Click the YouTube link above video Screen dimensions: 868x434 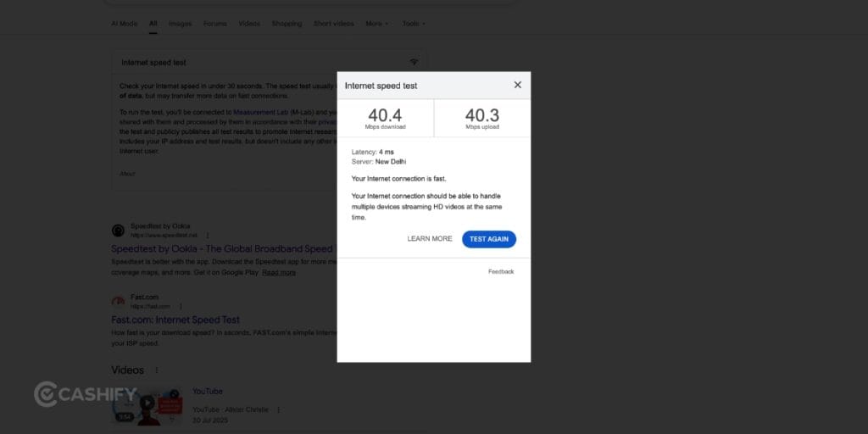tap(208, 392)
